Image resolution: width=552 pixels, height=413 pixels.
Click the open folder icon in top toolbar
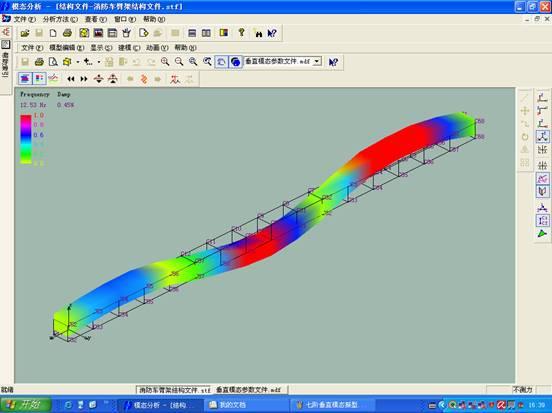pos(25,33)
